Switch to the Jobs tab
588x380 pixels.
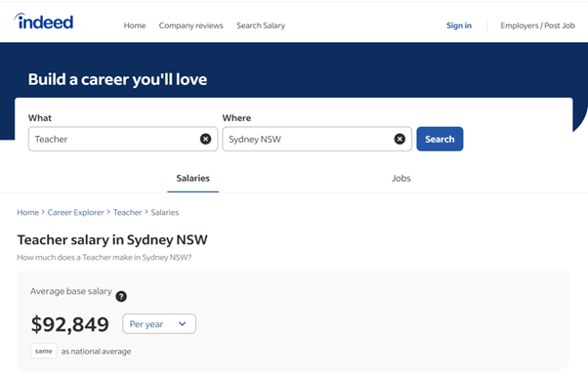400,179
